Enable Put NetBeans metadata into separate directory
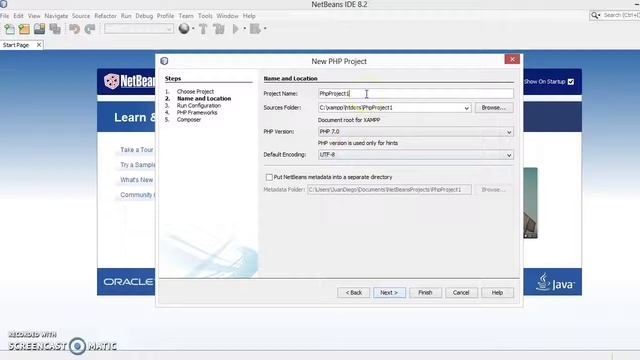The height and width of the screenshot is (360, 640). [269, 177]
